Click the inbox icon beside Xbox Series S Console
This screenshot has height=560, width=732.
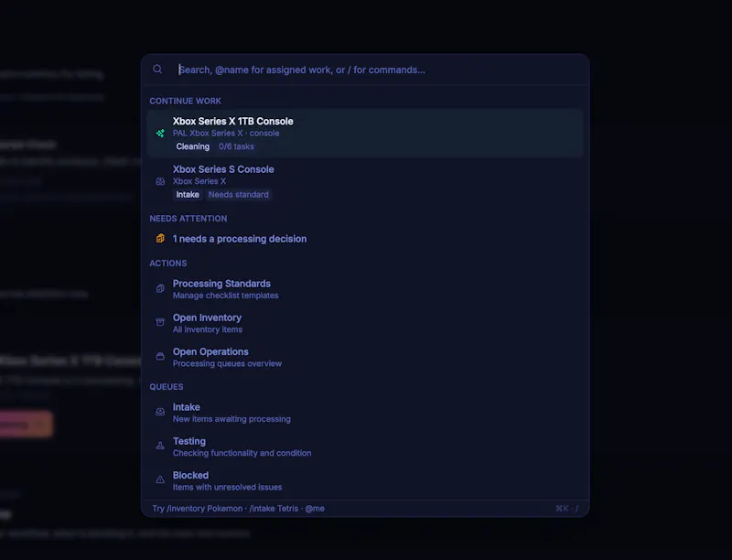tap(160, 181)
